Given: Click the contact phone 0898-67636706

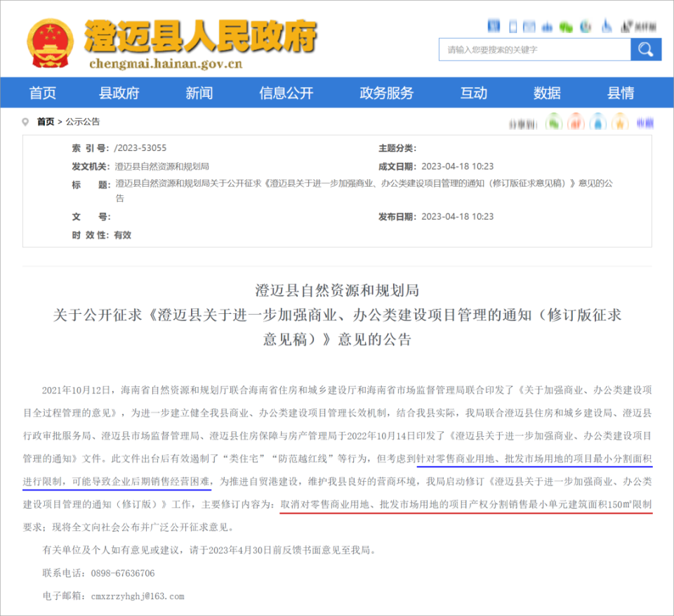Looking at the screenshot, I should point(123,573).
